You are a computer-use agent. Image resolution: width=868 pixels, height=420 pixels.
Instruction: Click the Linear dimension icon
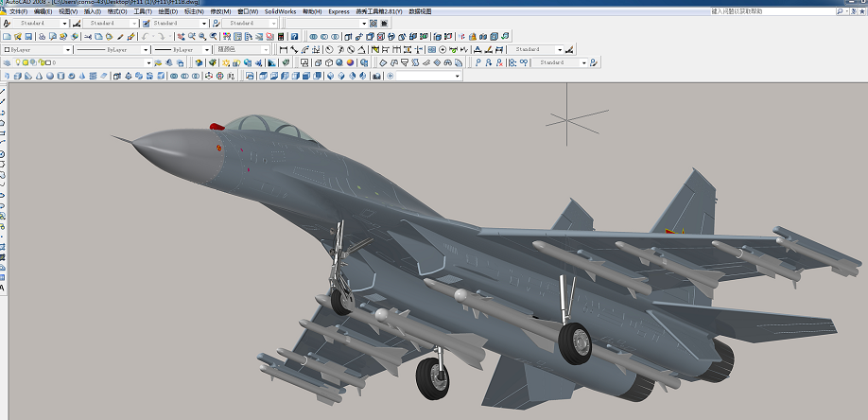(283, 49)
